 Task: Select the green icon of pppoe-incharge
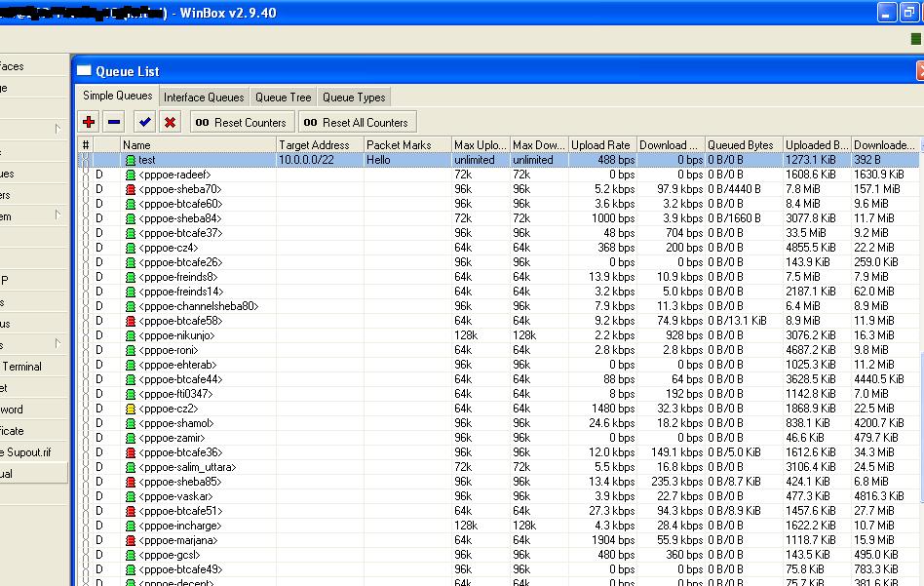coord(131,526)
